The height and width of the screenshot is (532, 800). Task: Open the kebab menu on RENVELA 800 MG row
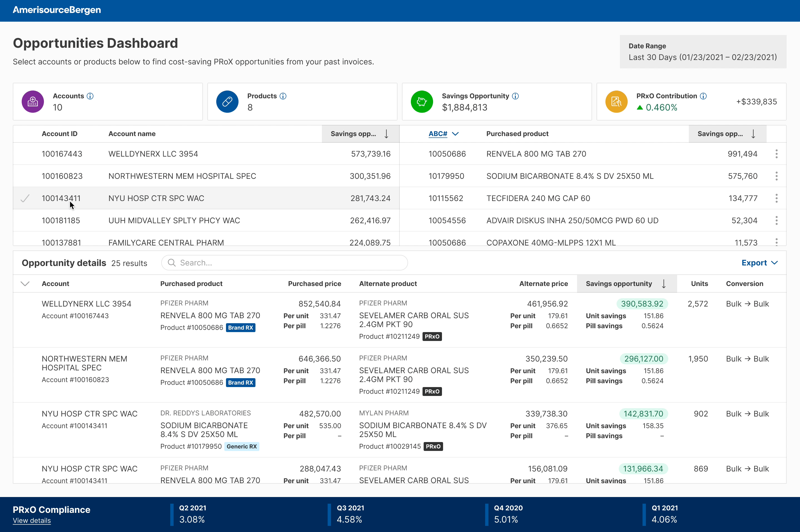coord(777,153)
